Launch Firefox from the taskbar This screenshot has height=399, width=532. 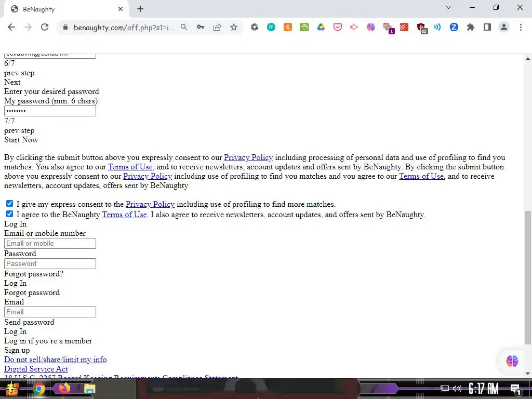click(x=64, y=388)
